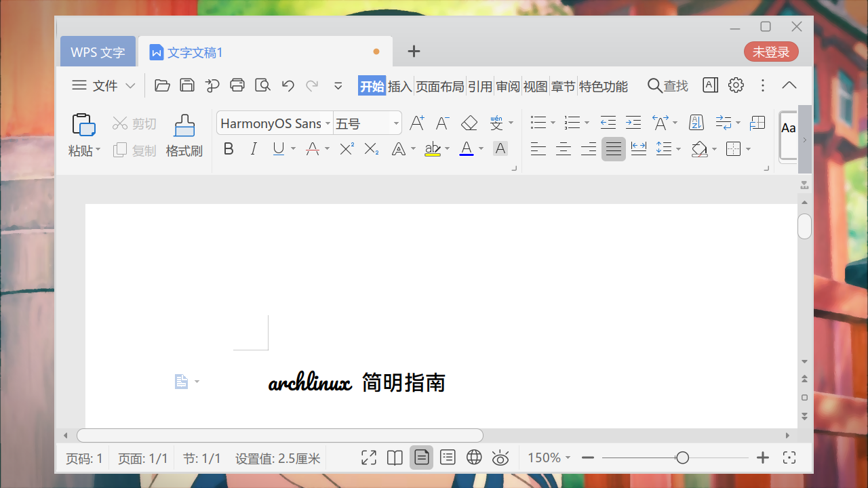
Task: Open the font name dropdown
Action: tap(328, 123)
